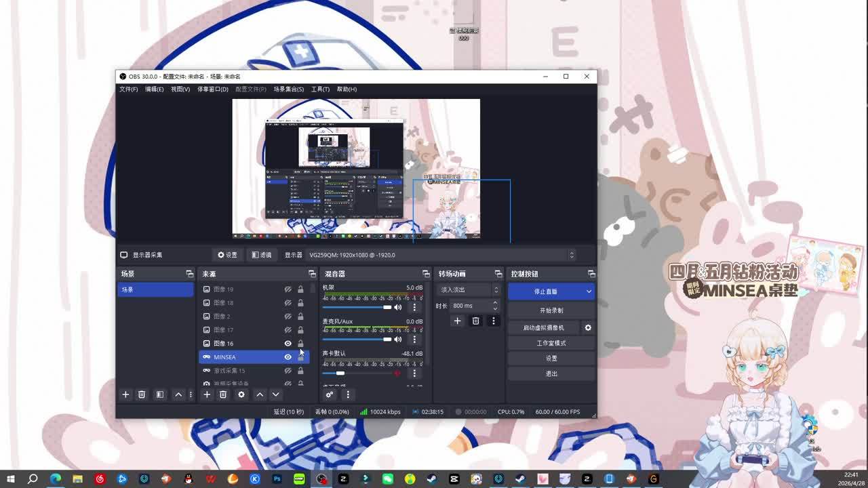Move the selected source up

pyautogui.click(x=260, y=394)
